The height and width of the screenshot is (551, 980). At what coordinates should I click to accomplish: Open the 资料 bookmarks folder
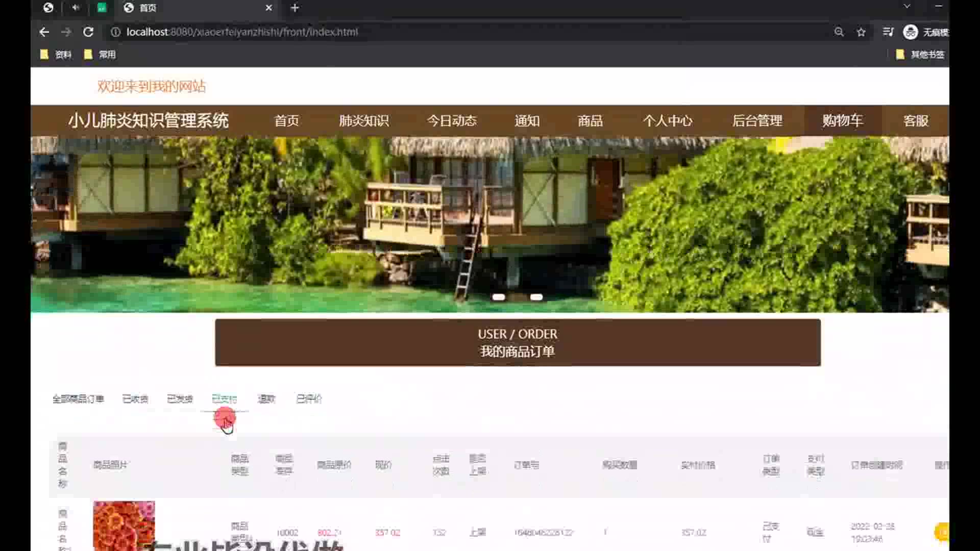coord(56,54)
